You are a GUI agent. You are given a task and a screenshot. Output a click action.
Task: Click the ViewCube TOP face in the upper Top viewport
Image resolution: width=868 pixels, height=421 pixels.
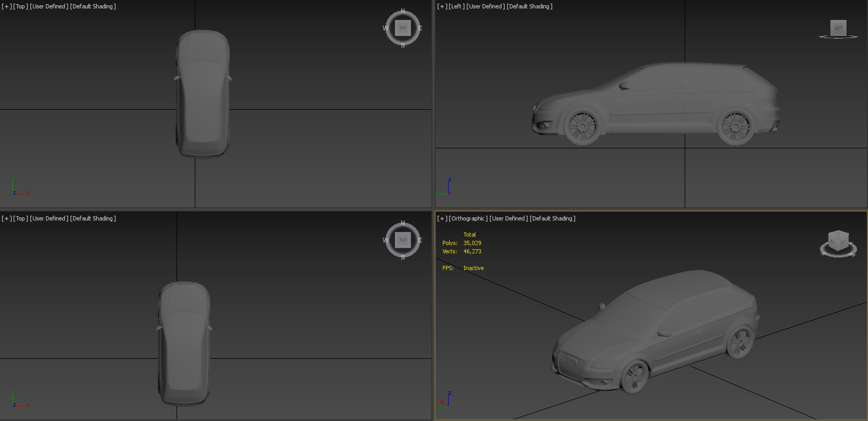[403, 28]
